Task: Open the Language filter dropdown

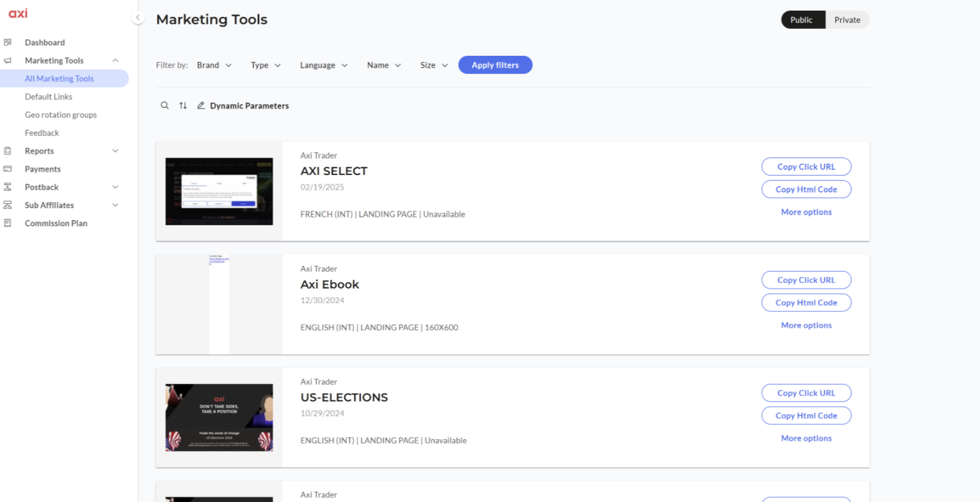Action: tap(324, 65)
